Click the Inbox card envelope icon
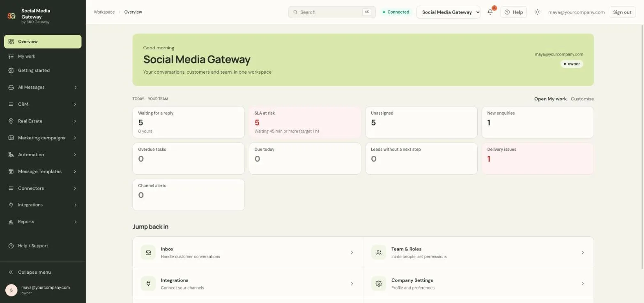This screenshot has width=644, height=303. pyautogui.click(x=148, y=252)
